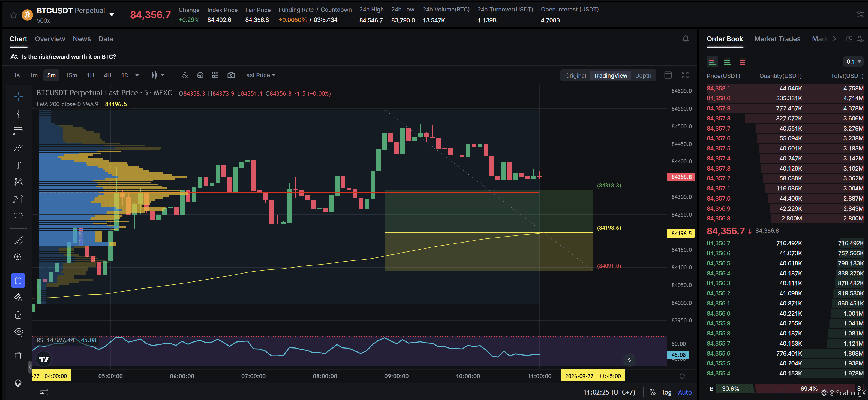Add BTCUSDT to favorites with star icon
The height and width of the screenshot is (400, 868).
(13, 15)
